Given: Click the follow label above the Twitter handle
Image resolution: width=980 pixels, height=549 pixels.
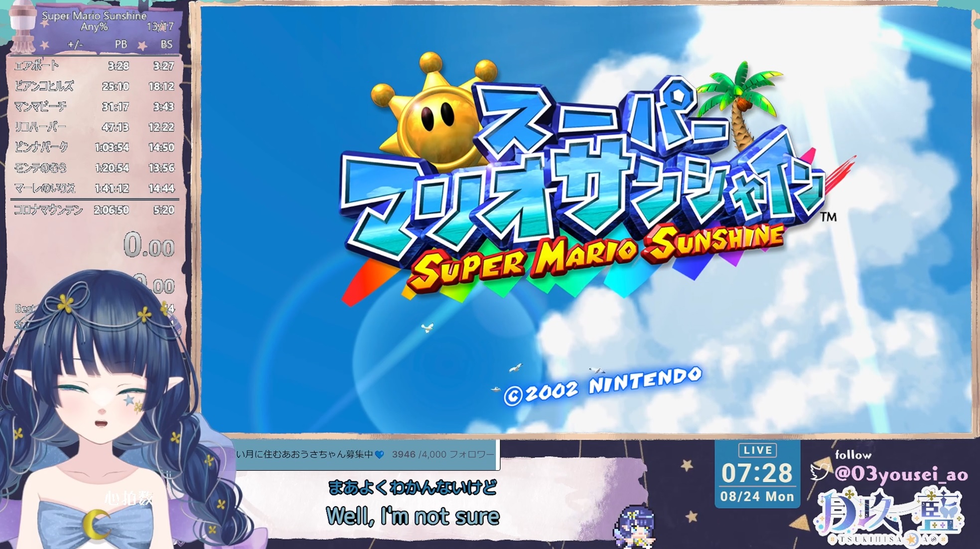Looking at the screenshot, I should [853, 455].
